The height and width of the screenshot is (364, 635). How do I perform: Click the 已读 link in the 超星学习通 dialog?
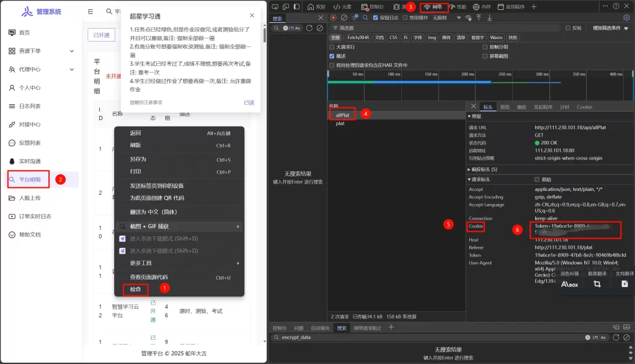pyautogui.click(x=249, y=103)
